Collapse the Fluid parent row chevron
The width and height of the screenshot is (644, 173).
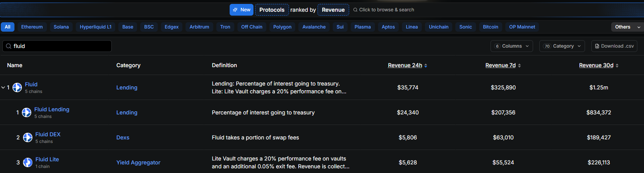(x=3, y=87)
